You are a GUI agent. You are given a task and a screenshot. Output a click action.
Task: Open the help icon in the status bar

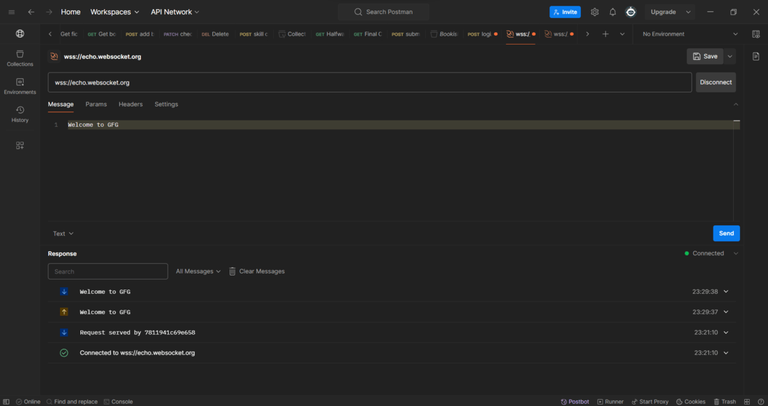tap(760, 402)
